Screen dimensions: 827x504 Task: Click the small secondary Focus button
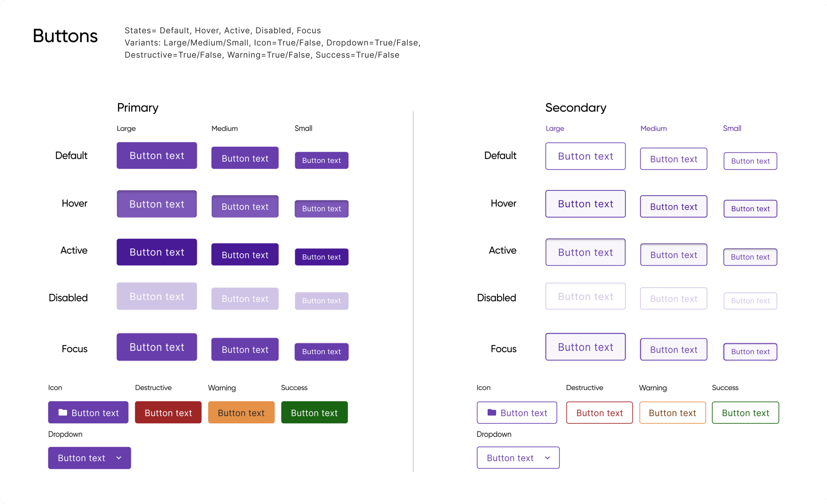pos(750,352)
